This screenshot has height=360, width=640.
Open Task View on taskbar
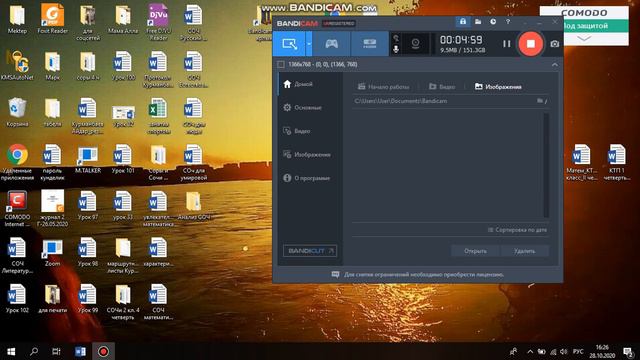pyautogui.click(x=56, y=351)
